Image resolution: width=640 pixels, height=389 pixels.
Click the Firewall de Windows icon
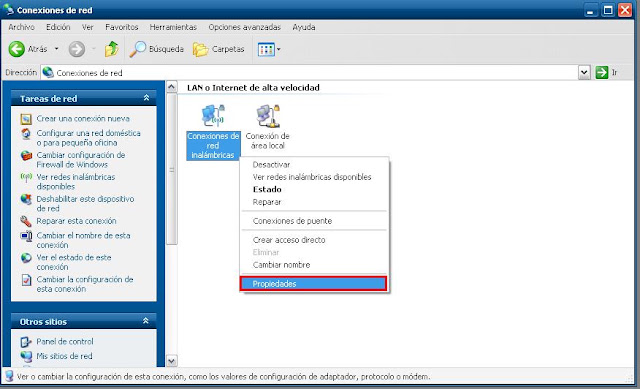(26, 156)
